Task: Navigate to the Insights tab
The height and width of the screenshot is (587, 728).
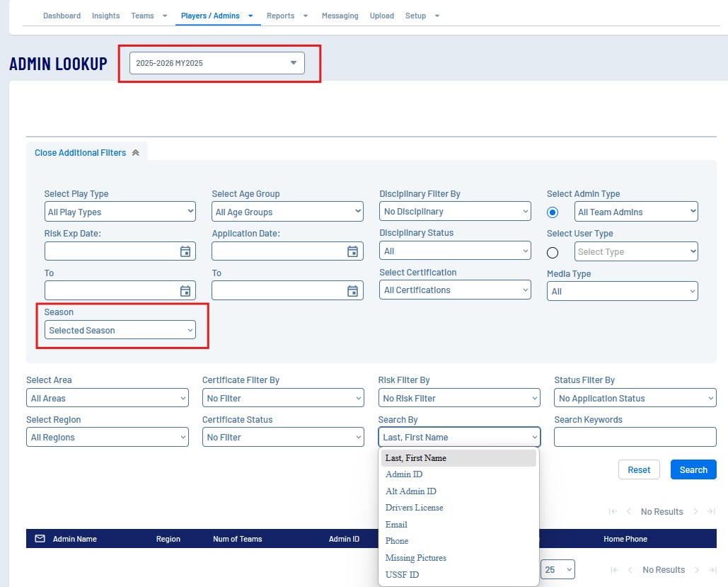Action: 105,16
